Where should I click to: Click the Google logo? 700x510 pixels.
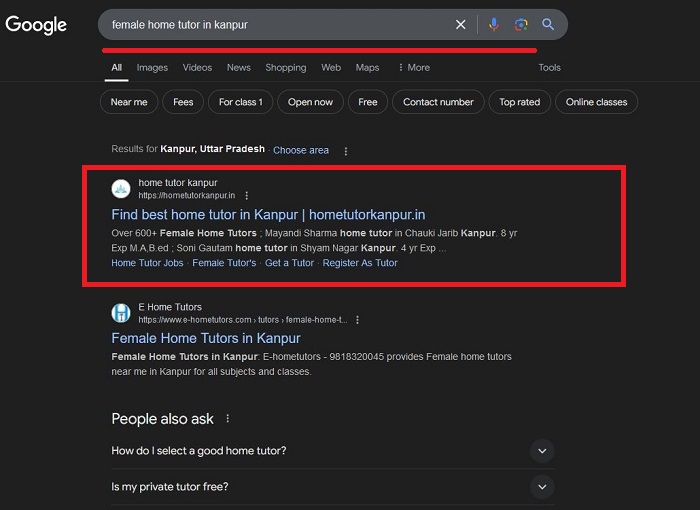click(x=36, y=25)
